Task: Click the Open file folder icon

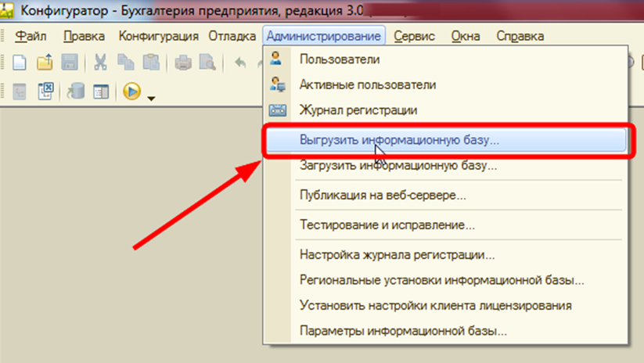Action: click(x=45, y=63)
